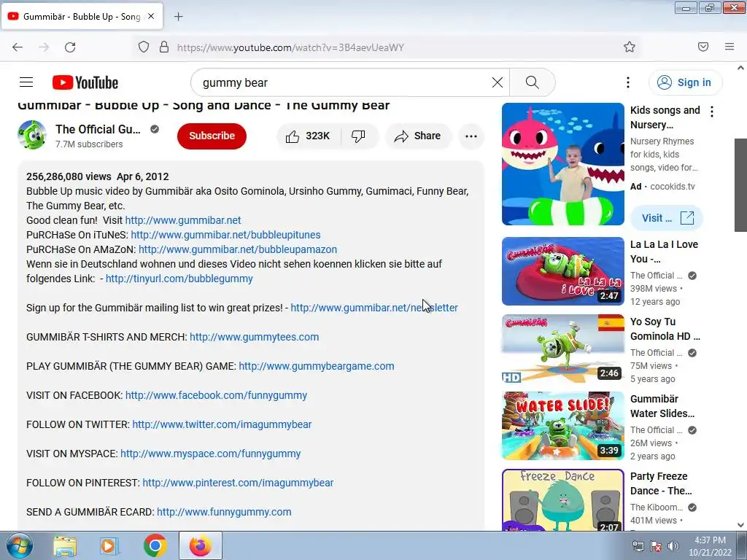Open the tracking protection shield icon
747x560 pixels.
144,47
